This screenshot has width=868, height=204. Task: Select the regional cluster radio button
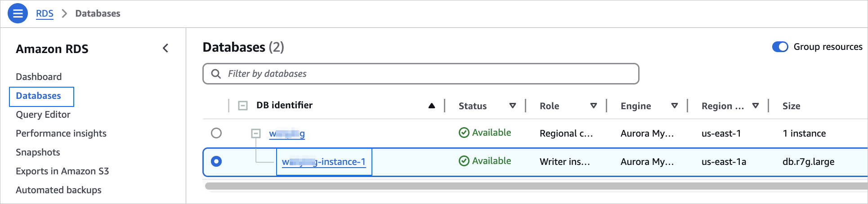click(216, 133)
